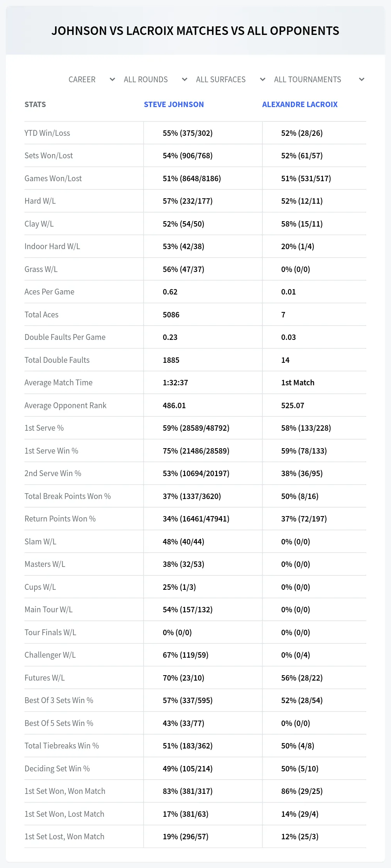Open the ALL TOURNAMENTS filter dropdown

pos(319,80)
